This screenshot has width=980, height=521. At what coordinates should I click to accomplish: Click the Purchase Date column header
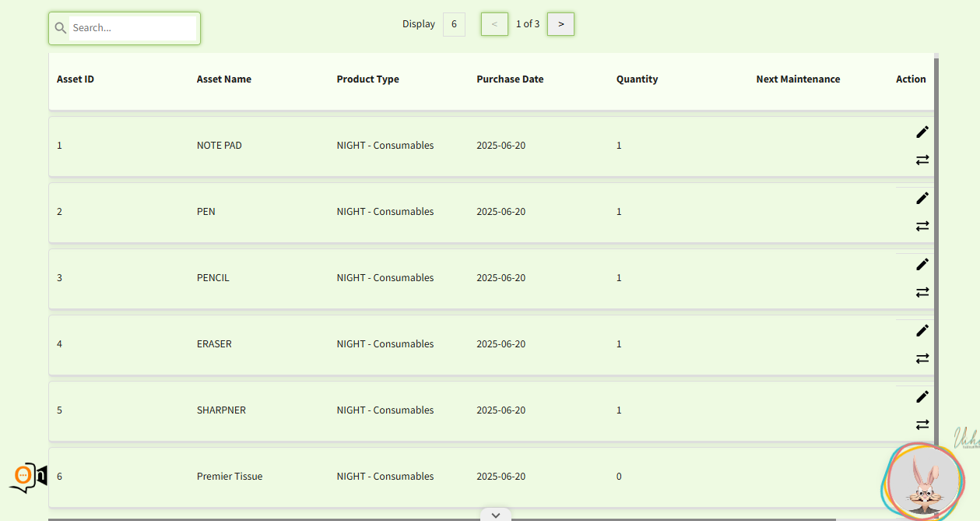coord(510,79)
